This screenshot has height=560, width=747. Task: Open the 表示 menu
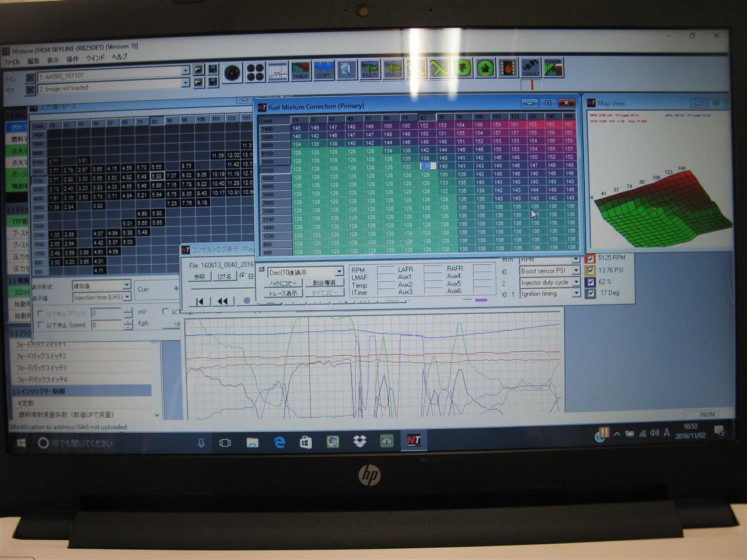click(53, 60)
